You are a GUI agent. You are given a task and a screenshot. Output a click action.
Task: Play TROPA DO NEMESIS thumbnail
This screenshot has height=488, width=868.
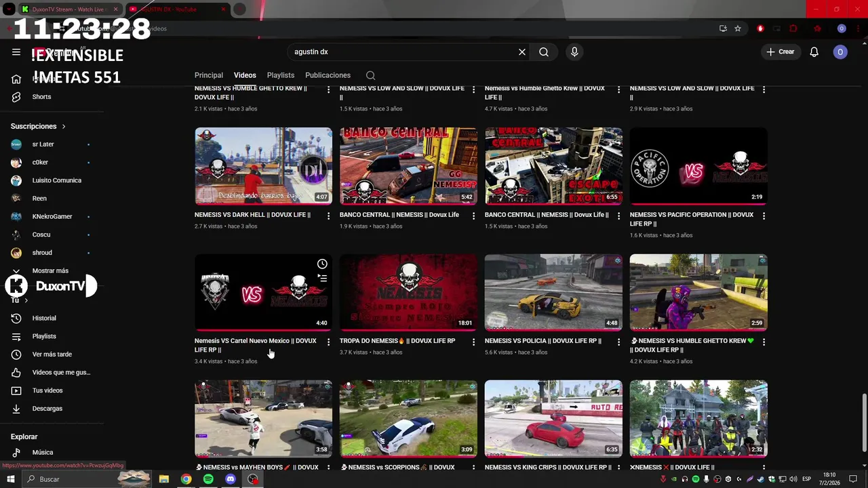tap(408, 292)
